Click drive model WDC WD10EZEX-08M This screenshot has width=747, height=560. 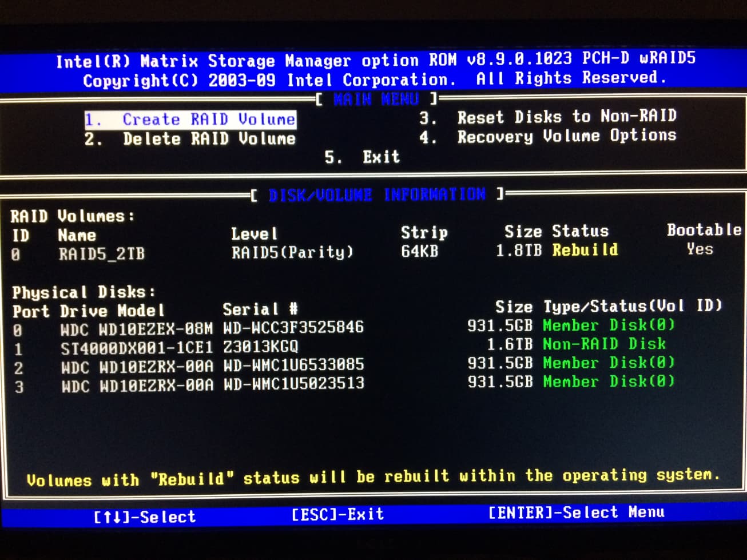tap(136, 329)
